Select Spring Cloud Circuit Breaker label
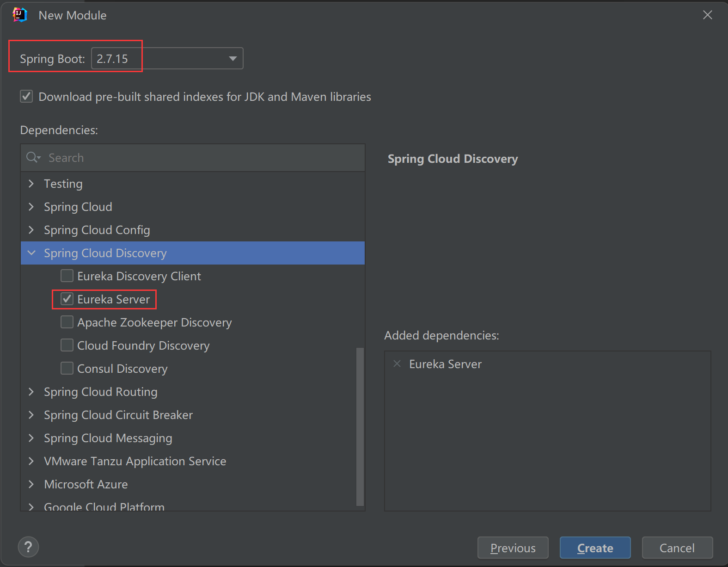This screenshot has width=728, height=567. pos(118,415)
